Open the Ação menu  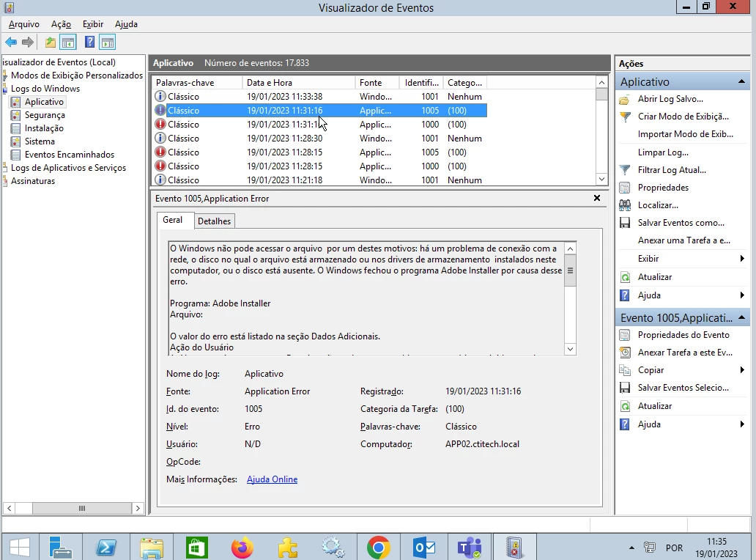click(61, 24)
